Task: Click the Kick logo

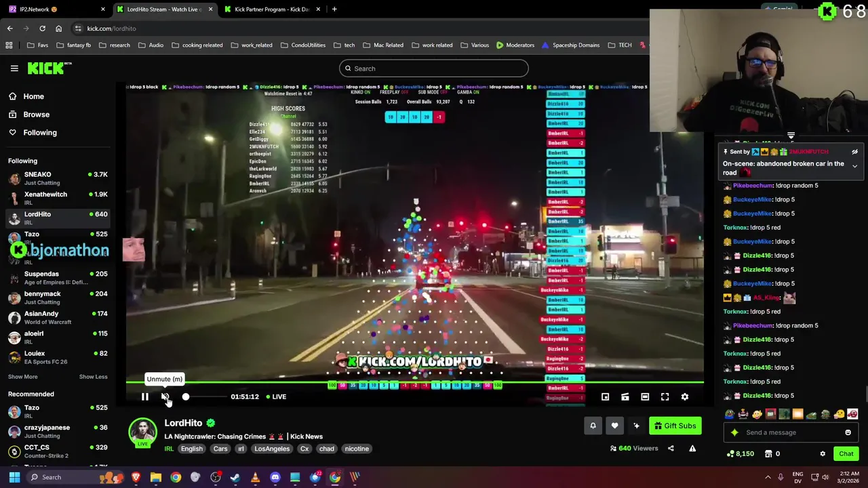Action: tap(50, 68)
